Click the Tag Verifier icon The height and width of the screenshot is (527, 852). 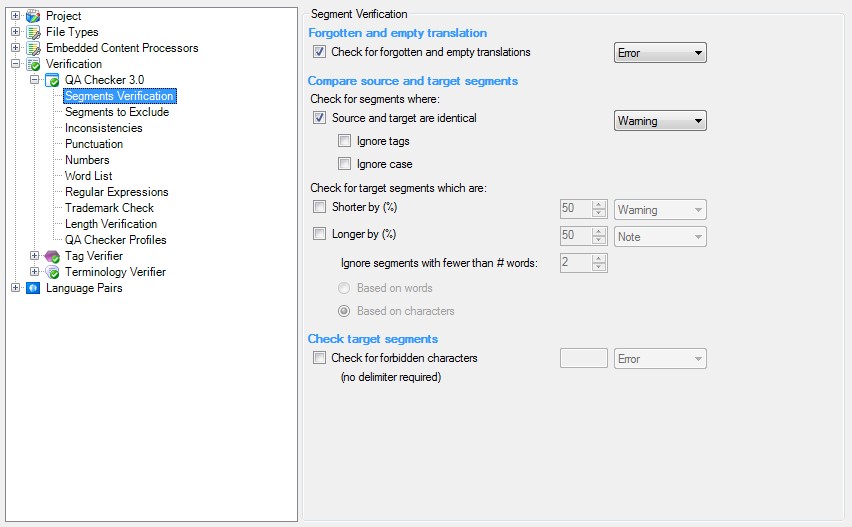click(52, 256)
